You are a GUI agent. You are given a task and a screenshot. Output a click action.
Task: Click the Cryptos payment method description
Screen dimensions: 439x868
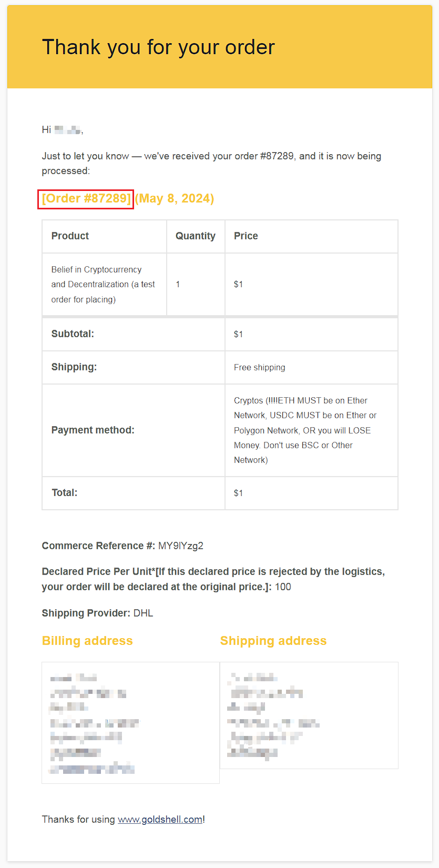304,430
